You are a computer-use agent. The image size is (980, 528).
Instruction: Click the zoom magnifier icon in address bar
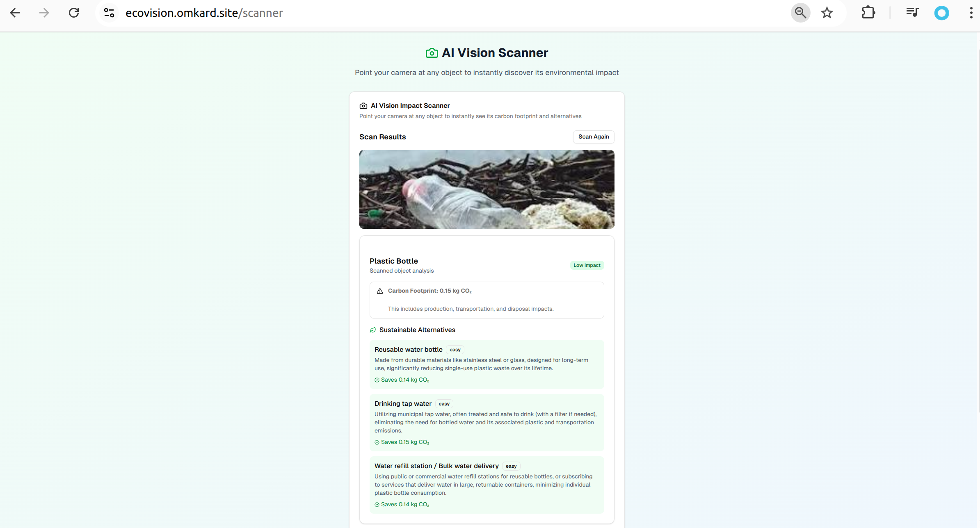point(800,13)
